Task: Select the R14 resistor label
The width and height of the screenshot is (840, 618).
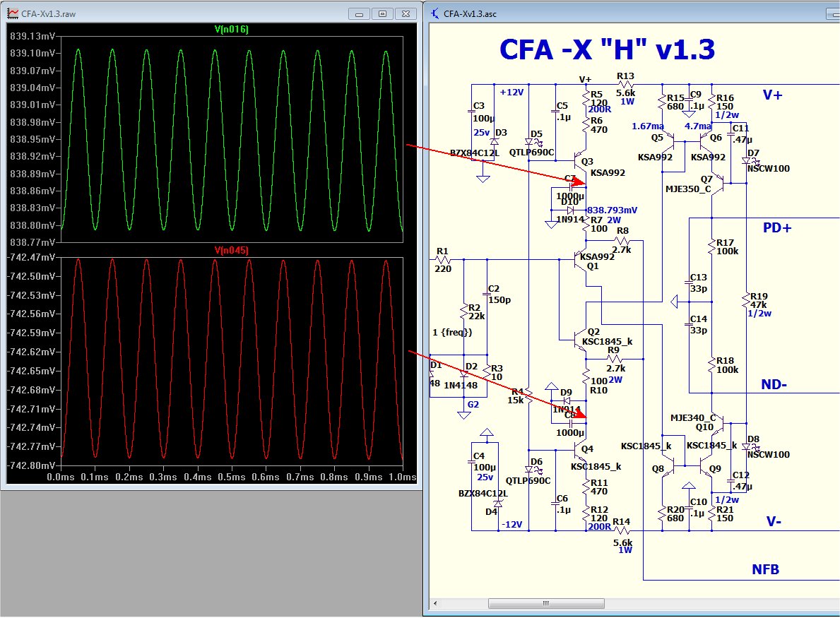Action: [622, 521]
